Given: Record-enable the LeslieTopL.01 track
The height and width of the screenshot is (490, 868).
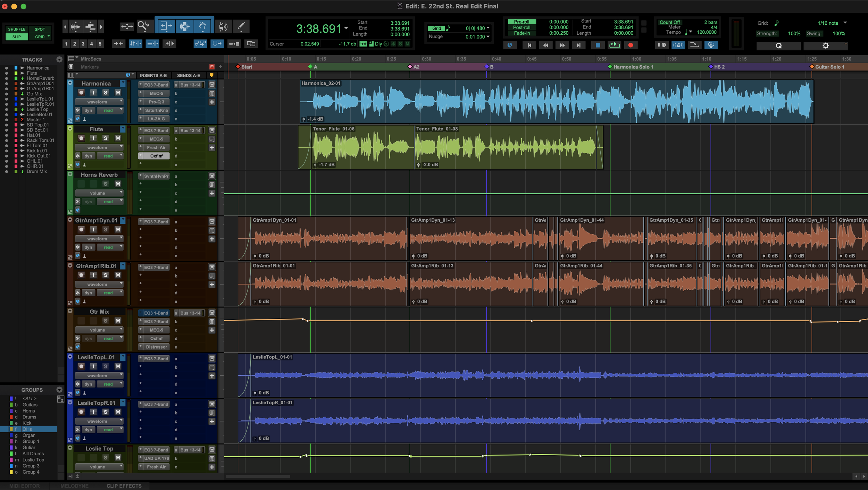Looking at the screenshot, I should (81, 366).
